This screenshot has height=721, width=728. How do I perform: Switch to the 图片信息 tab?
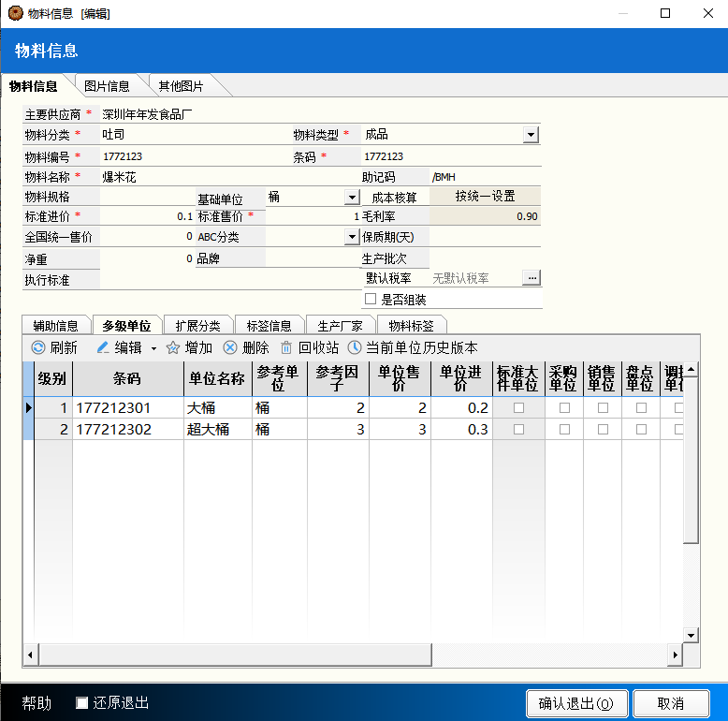pyautogui.click(x=107, y=86)
